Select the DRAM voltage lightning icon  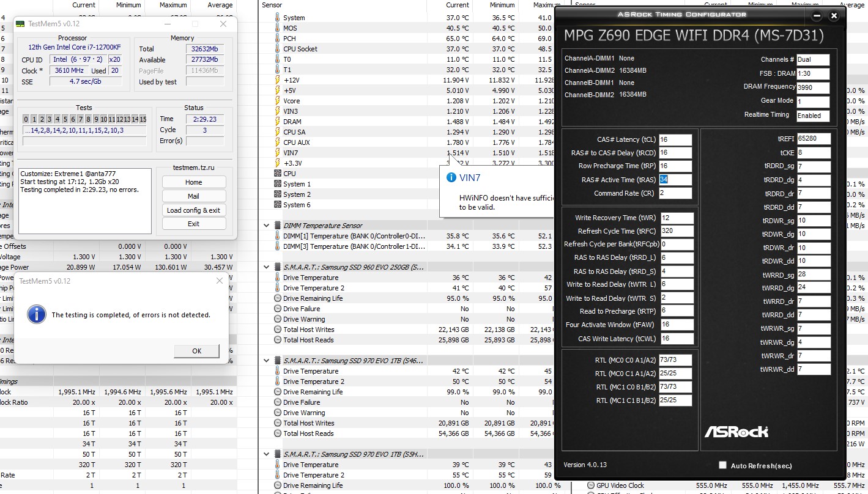(x=277, y=122)
